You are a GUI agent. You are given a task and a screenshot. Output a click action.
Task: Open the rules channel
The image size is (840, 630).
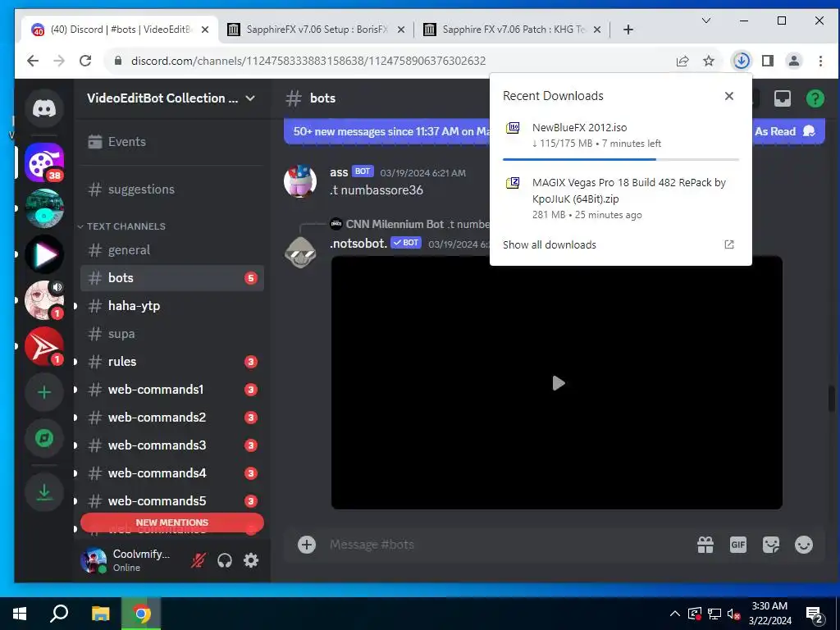(x=171, y=362)
